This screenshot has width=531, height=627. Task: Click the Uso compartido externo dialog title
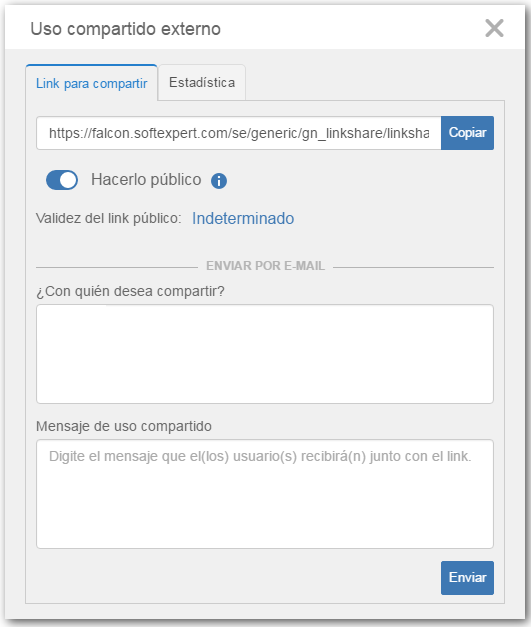coord(126,29)
